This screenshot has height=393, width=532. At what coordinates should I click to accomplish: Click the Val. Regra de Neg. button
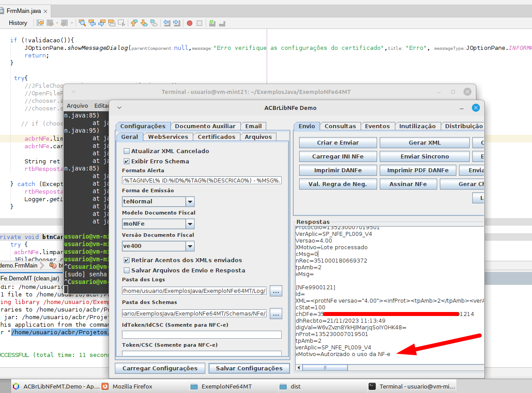click(338, 184)
